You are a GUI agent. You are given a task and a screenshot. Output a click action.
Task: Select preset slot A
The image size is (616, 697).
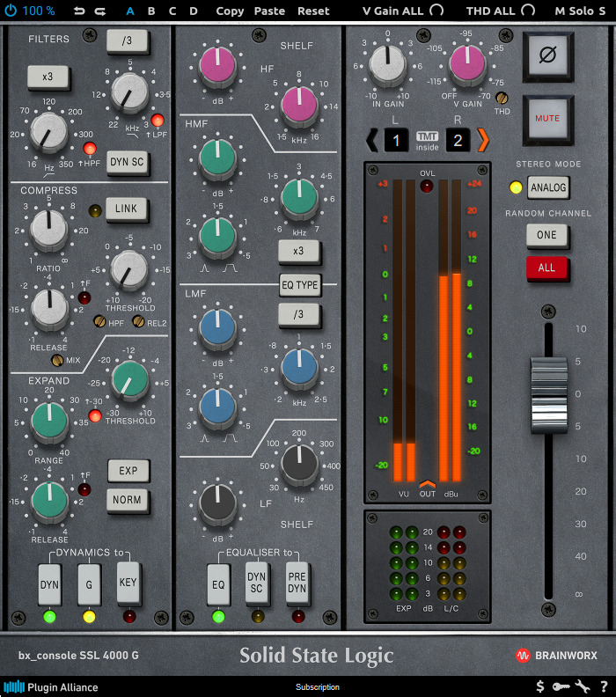[129, 11]
